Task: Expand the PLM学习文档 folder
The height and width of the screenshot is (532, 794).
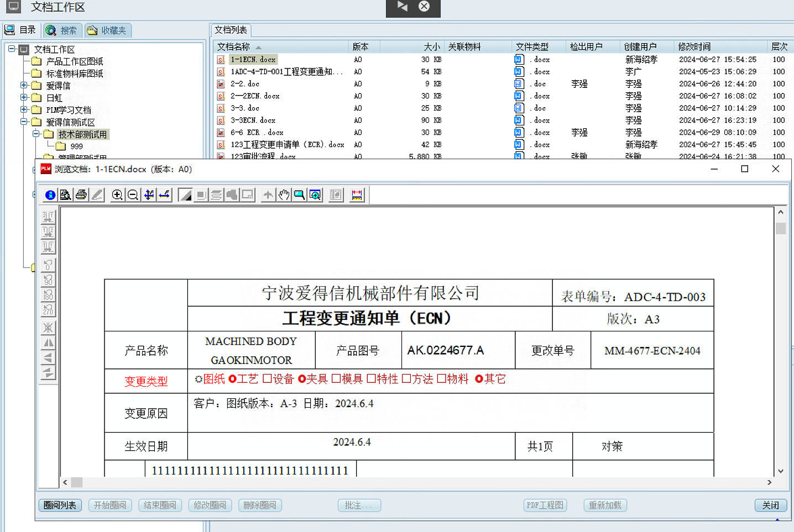Action: point(24,109)
